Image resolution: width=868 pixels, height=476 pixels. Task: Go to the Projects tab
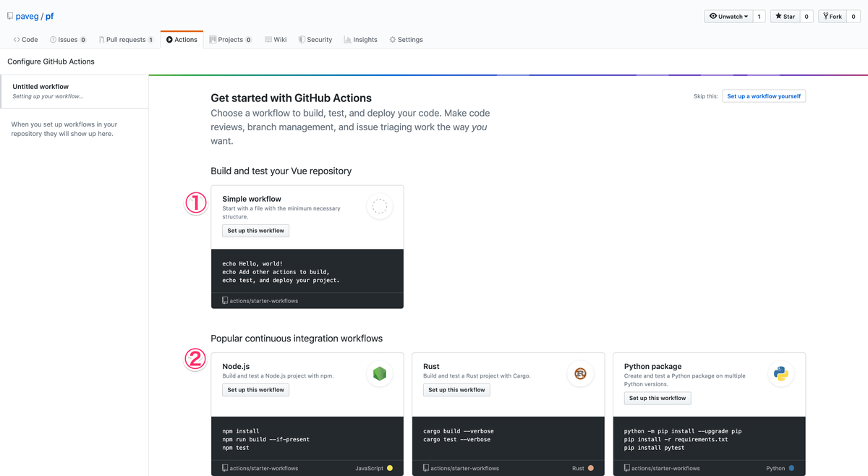coord(230,40)
